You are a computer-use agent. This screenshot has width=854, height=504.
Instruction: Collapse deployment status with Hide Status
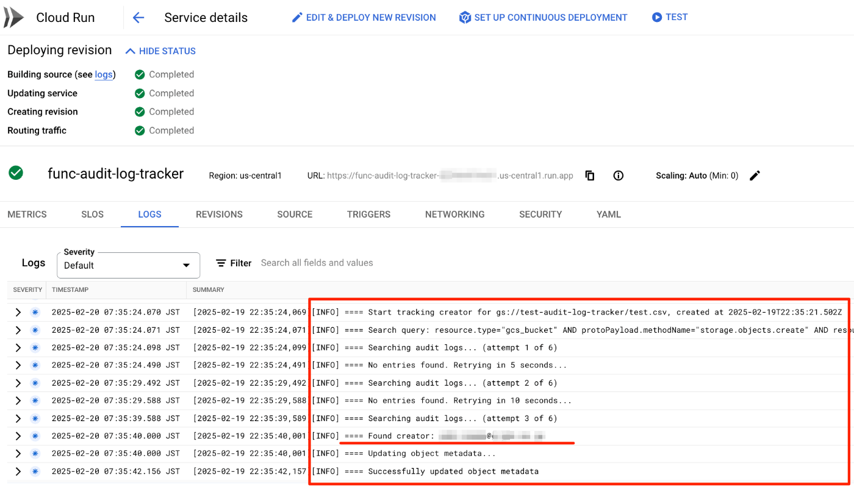160,51
